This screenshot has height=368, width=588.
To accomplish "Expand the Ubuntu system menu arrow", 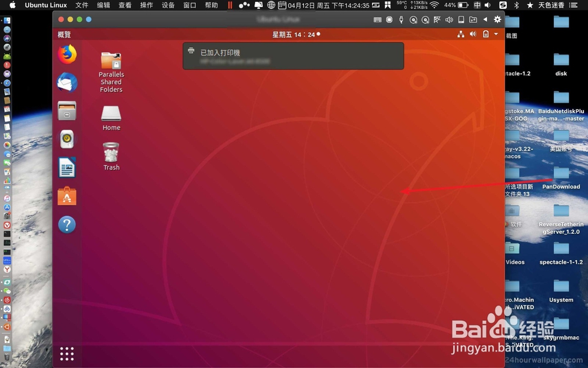I will pos(496,34).
